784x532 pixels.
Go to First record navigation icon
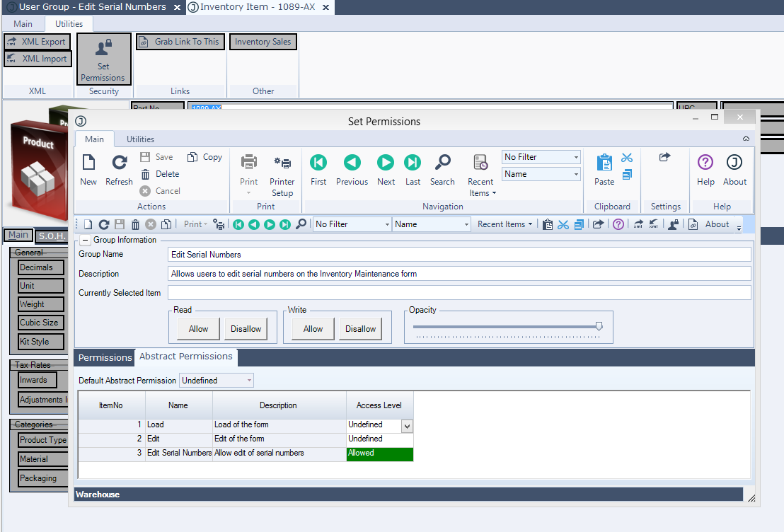318,163
